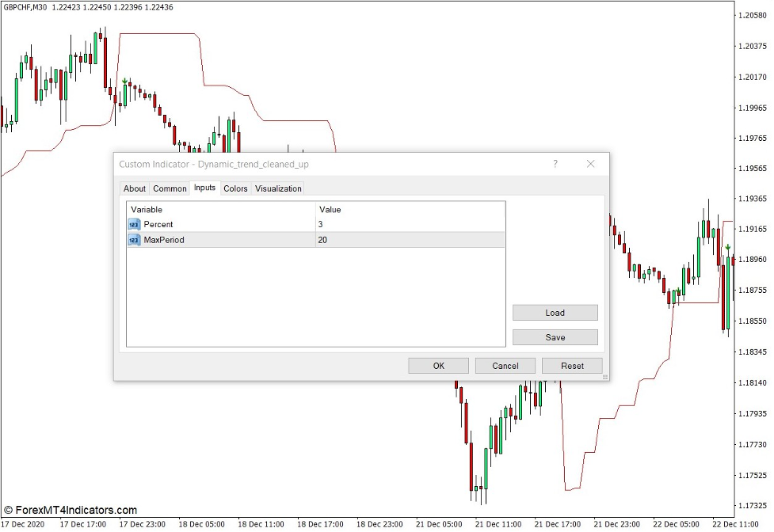Viewport: 774px width, 532px height.
Task: Reset indicator inputs with the Reset button
Action: 572,366
